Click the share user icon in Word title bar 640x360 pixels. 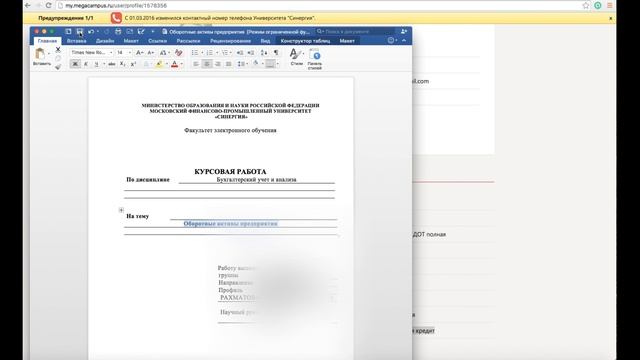click(x=404, y=31)
